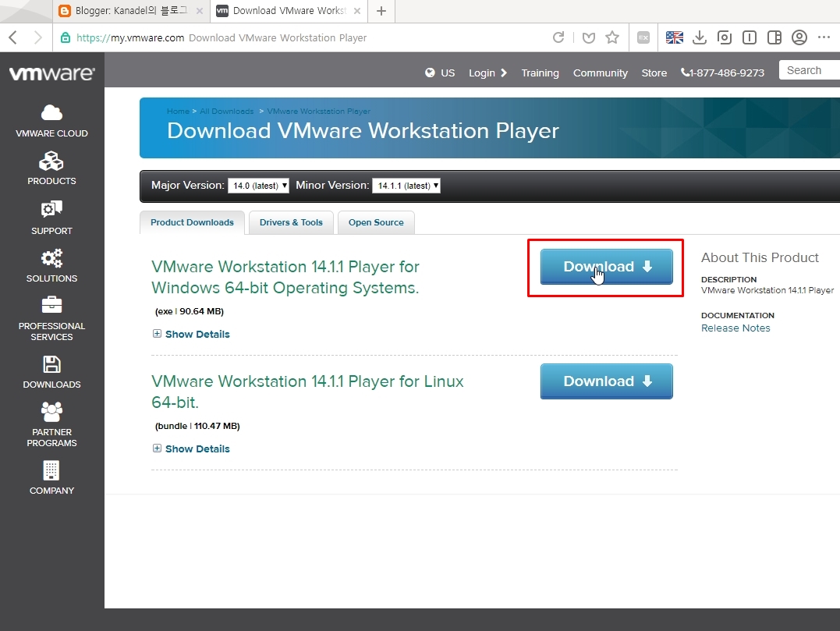The height and width of the screenshot is (631, 840).
Task: Open the browser downloads icon
Action: tap(699, 37)
